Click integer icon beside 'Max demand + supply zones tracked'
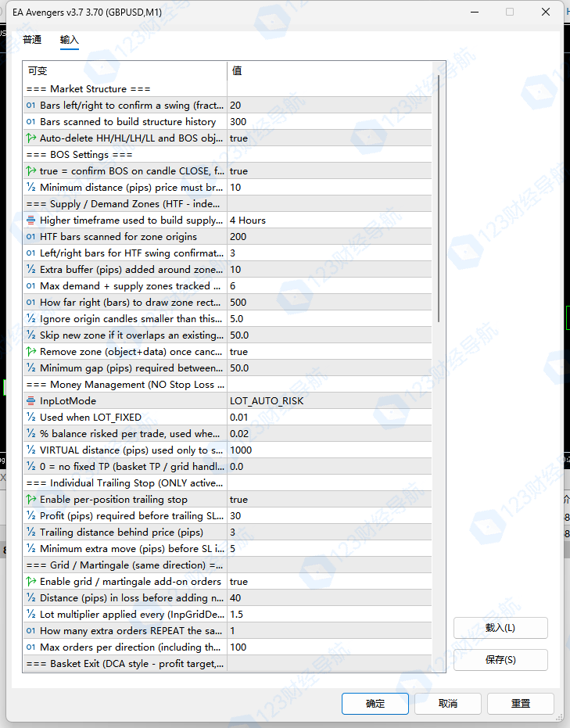Screen dimensions: 570x728 click(30, 286)
